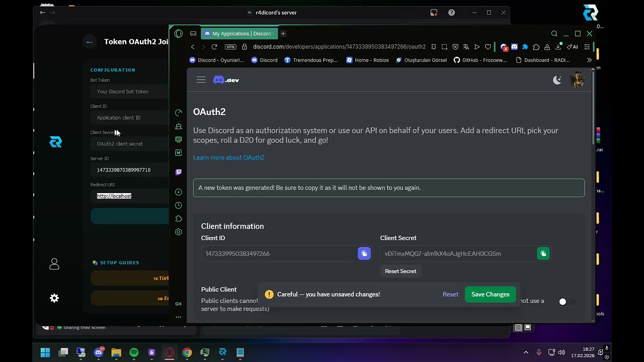Reload the page in Opera
The image size is (644, 362).
pyautogui.click(x=214, y=47)
